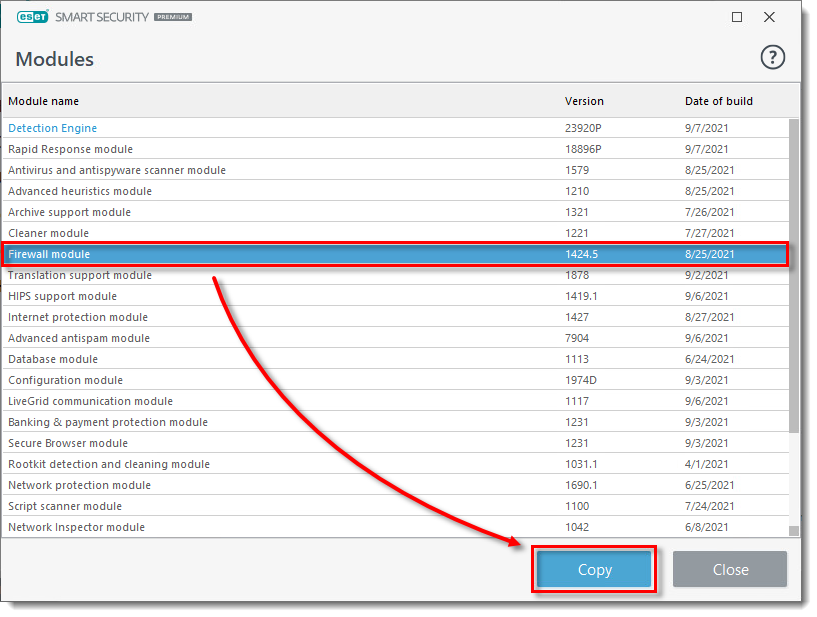Image resolution: width=817 pixels, height=617 pixels.
Task: Select the Archive support module row
Action: click(x=396, y=212)
